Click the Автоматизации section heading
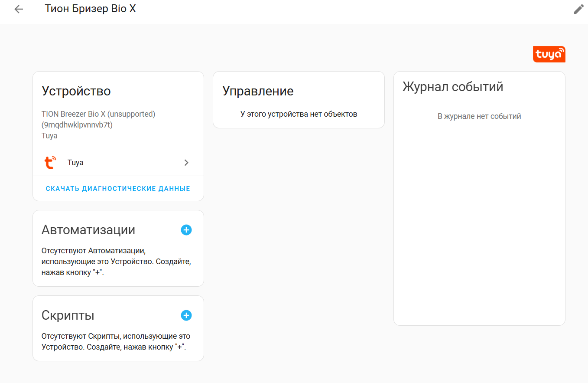The image size is (588, 383). tap(88, 230)
